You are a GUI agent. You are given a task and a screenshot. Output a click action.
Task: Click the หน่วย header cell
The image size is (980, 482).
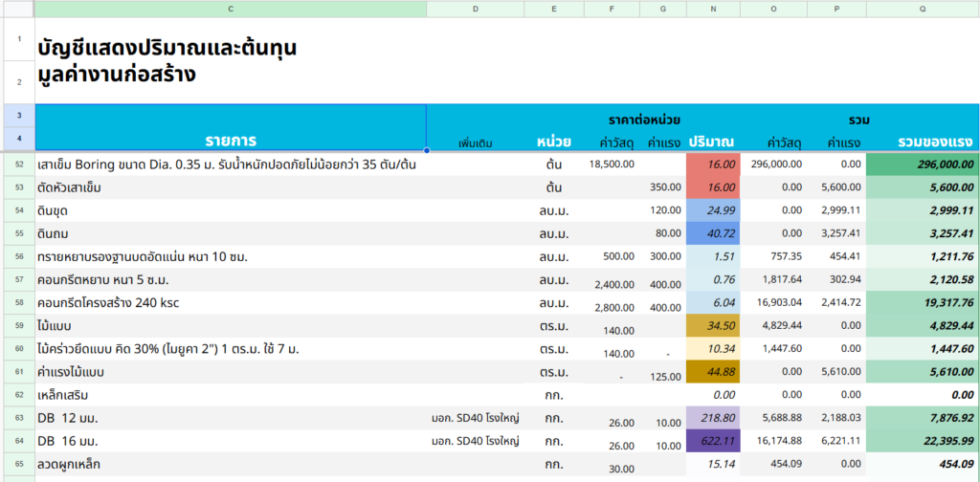tap(554, 142)
